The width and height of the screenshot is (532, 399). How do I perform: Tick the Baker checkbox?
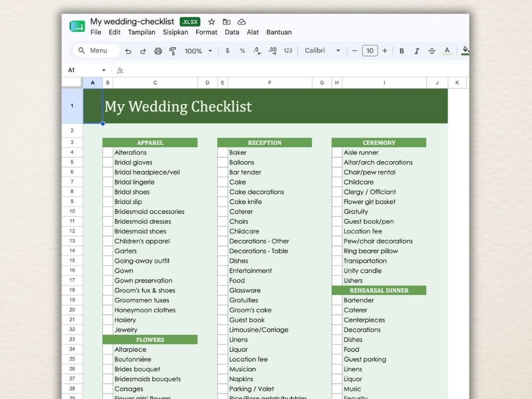pos(222,152)
